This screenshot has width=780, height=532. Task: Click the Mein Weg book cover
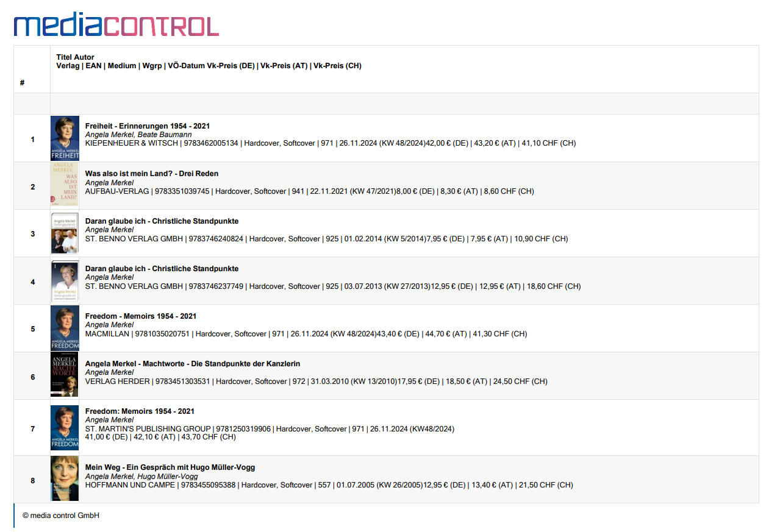point(65,478)
